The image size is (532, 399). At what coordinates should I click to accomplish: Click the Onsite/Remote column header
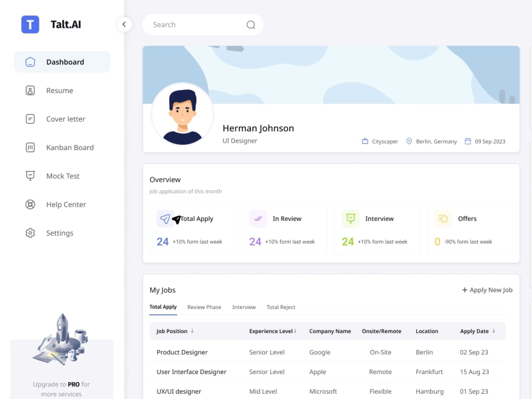click(x=381, y=331)
